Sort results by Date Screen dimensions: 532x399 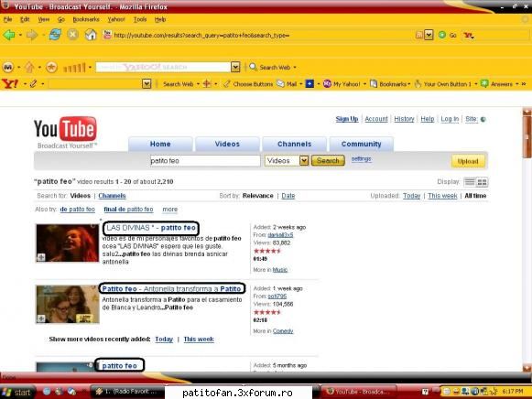pos(288,196)
